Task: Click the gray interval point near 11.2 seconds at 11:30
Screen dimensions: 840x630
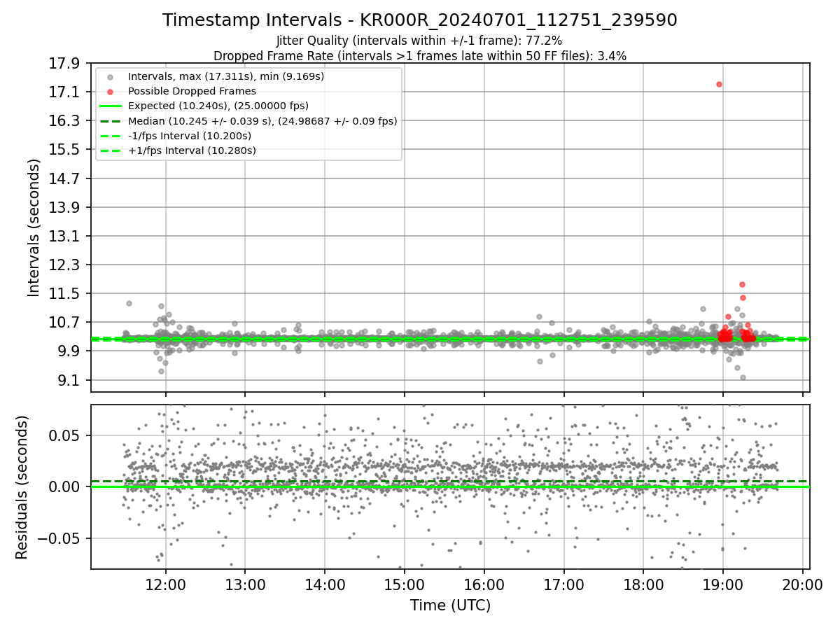Action: tap(129, 303)
